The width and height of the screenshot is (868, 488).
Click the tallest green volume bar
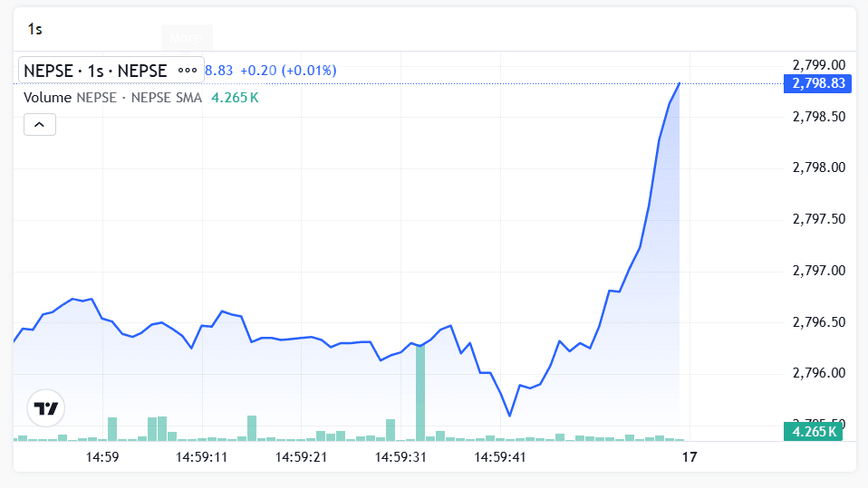coord(420,393)
